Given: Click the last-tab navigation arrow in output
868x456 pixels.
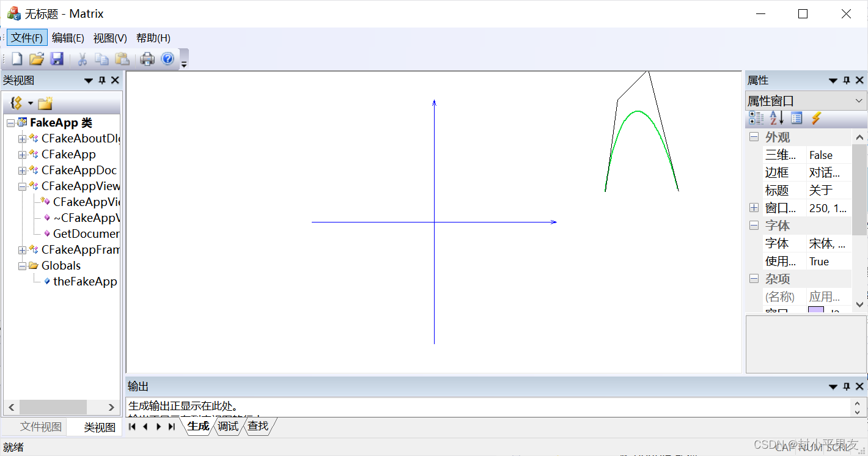Looking at the screenshot, I should 172,427.
